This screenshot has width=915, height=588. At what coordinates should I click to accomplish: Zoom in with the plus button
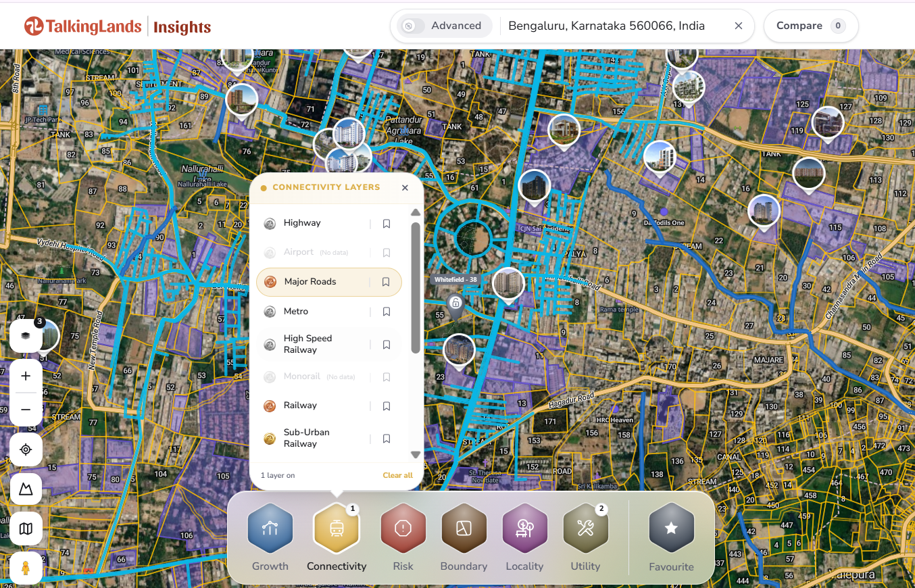tap(26, 376)
